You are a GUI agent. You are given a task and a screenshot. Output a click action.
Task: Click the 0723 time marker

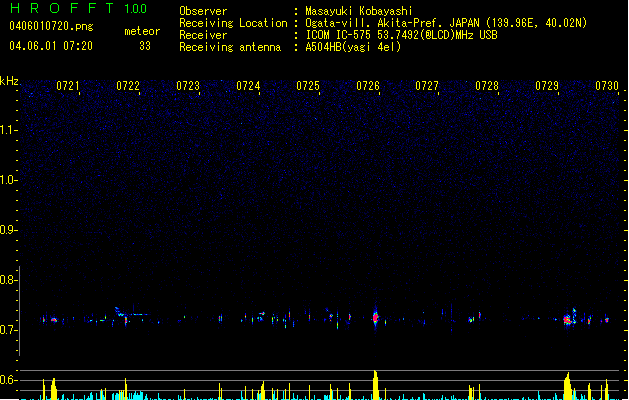[188, 86]
